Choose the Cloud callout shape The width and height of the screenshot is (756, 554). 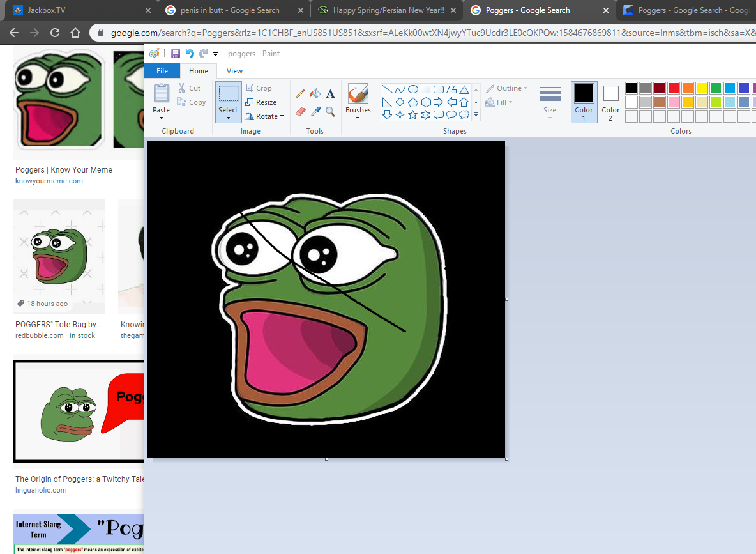(x=464, y=114)
